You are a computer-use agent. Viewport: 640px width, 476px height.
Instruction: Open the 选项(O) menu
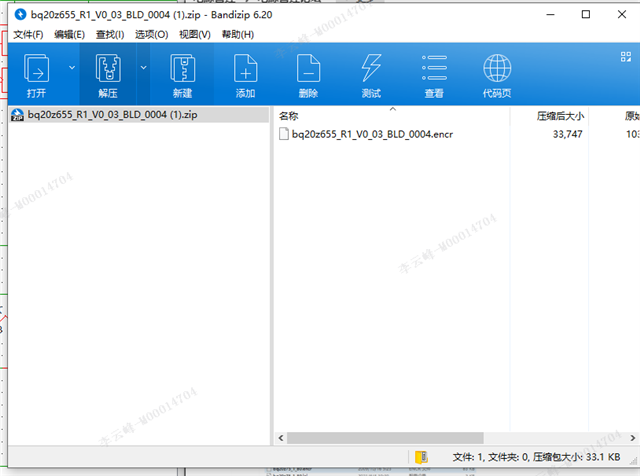151,35
